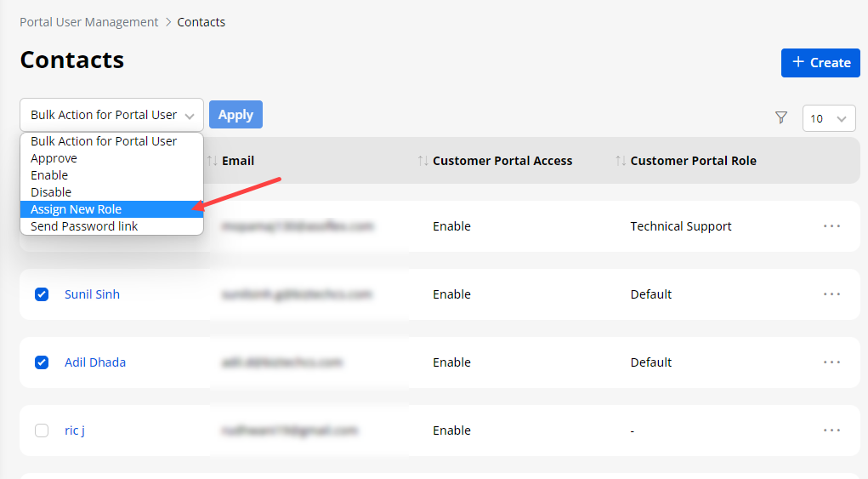The width and height of the screenshot is (868, 479).
Task: Sort by Customer Portal Access arrows
Action: coord(423,161)
